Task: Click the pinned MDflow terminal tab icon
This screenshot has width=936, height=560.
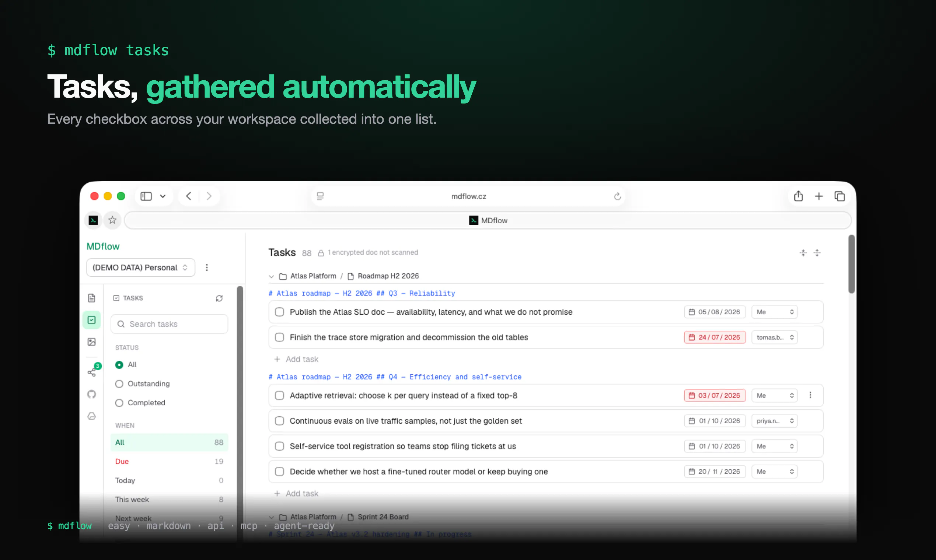Action: [x=93, y=220]
